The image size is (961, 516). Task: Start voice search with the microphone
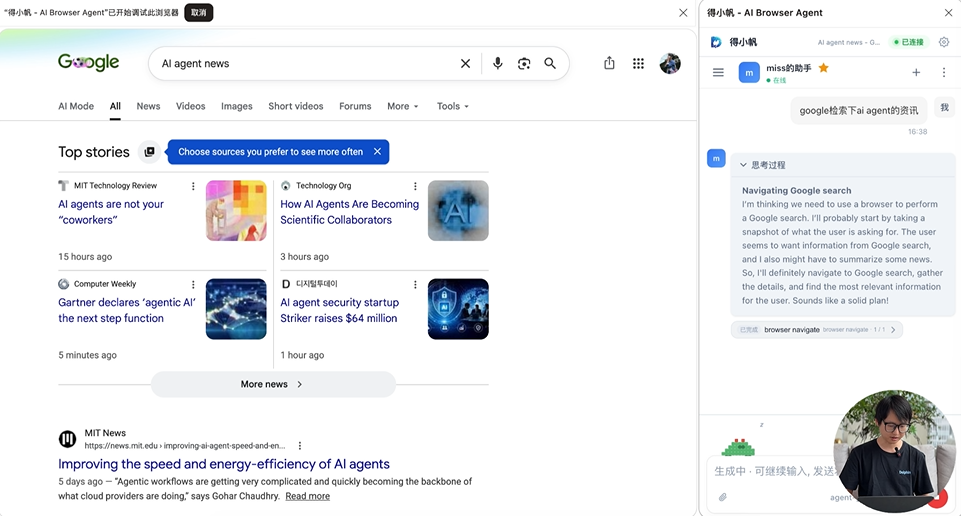pyautogui.click(x=498, y=63)
